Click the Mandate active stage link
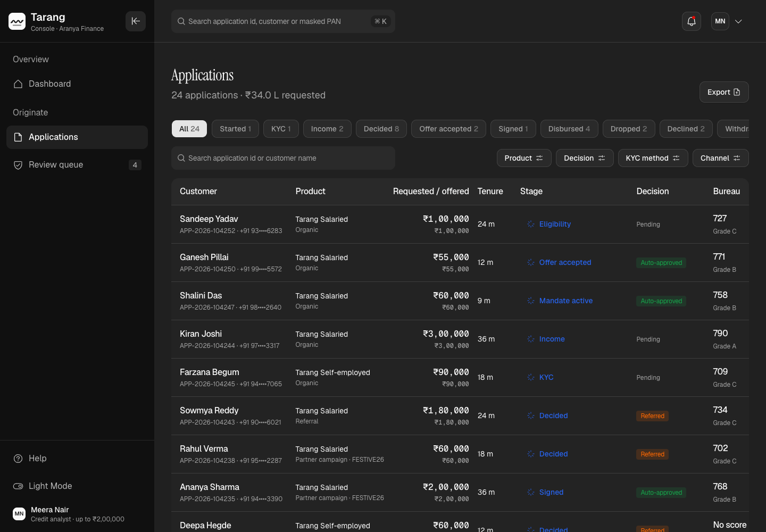Screen dimensions: 766x532 (566, 301)
